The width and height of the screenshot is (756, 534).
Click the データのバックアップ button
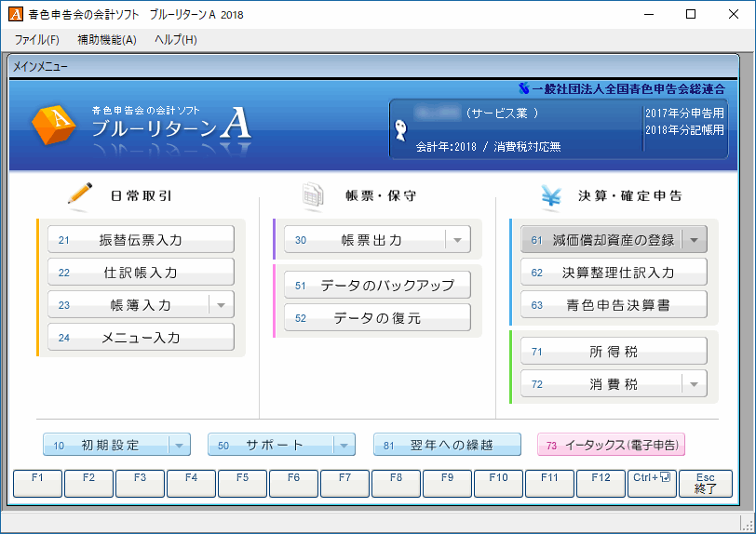[377, 286]
